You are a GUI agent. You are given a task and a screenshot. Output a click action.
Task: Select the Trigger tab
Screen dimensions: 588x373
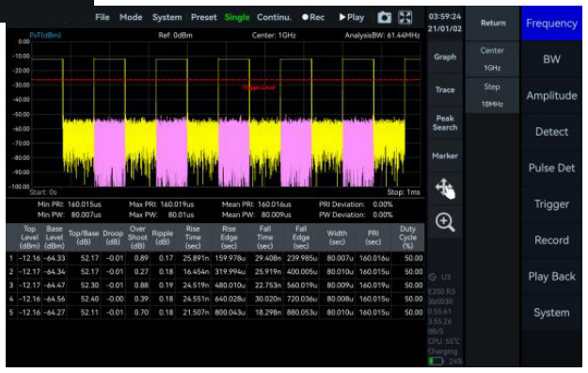tap(551, 204)
